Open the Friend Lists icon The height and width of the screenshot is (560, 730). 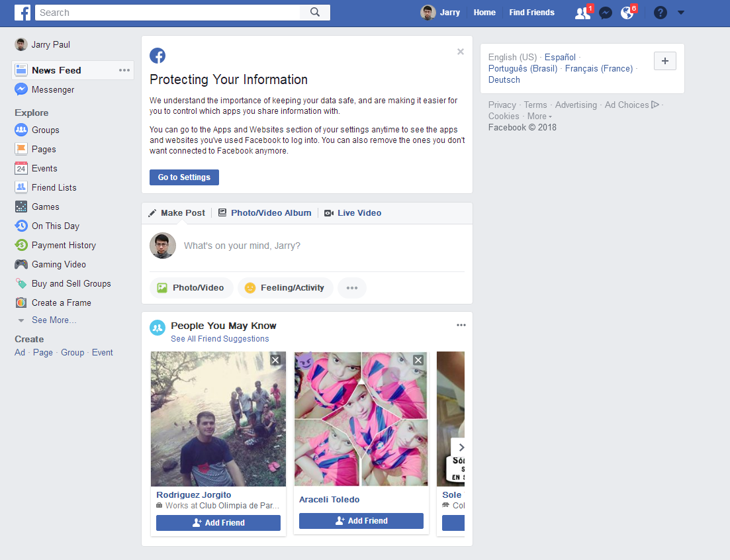[x=21, y=187]
